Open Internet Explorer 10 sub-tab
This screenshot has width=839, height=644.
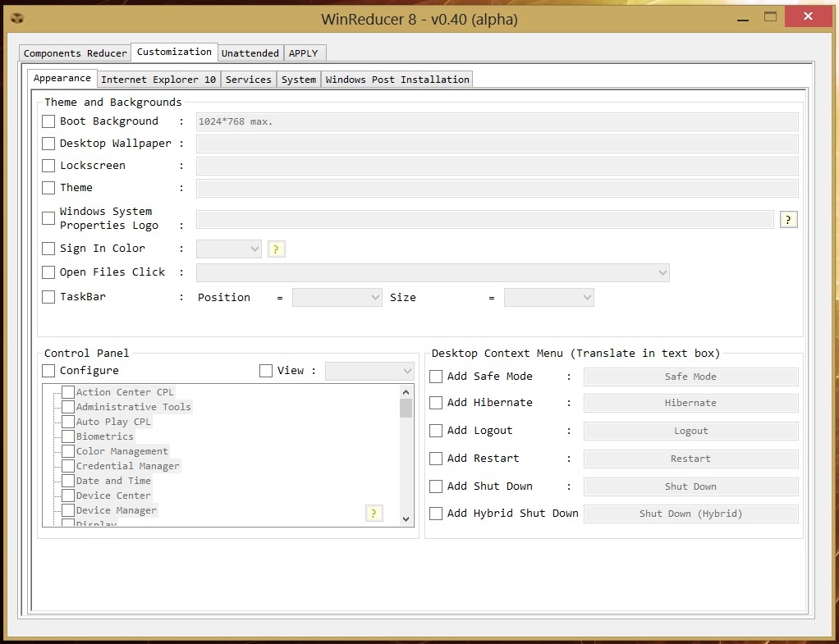[x=158, y=79]
